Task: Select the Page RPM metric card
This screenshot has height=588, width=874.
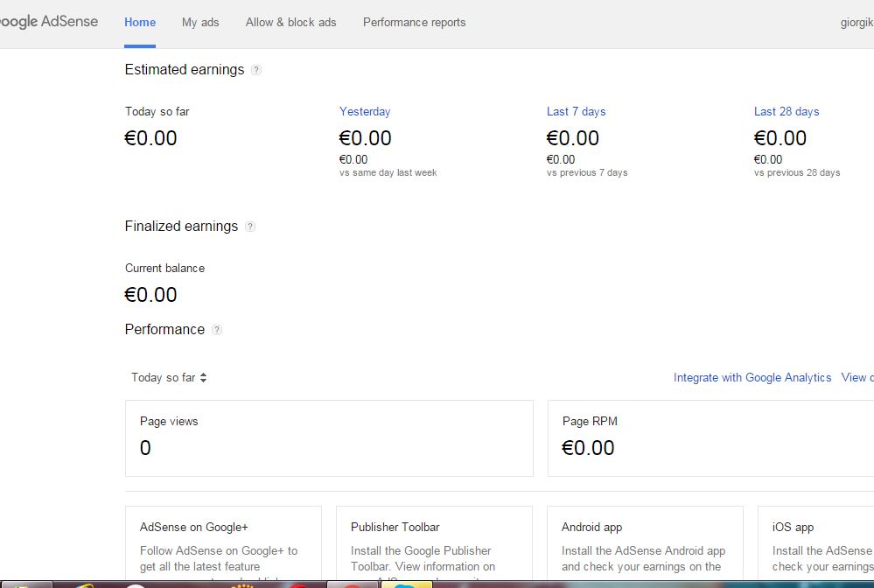Action: pyautogui.click(x=709, y=438)
